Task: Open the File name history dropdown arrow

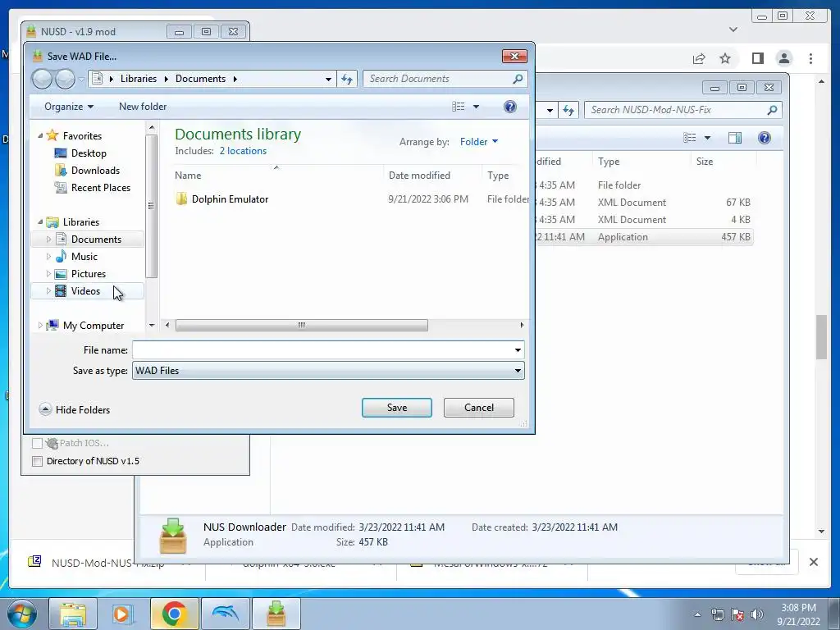Action: tap(518, 349)
